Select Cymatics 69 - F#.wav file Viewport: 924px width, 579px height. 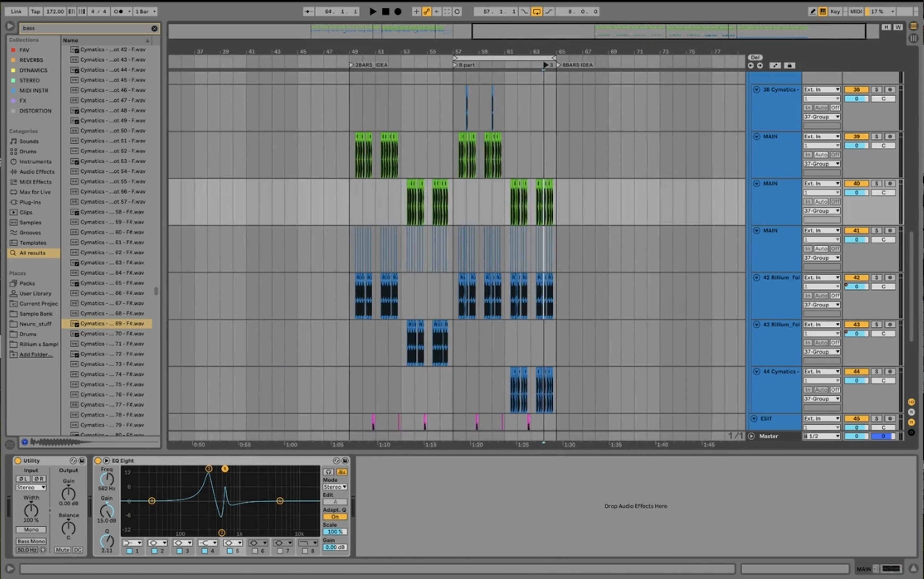(x=107, y=324)
